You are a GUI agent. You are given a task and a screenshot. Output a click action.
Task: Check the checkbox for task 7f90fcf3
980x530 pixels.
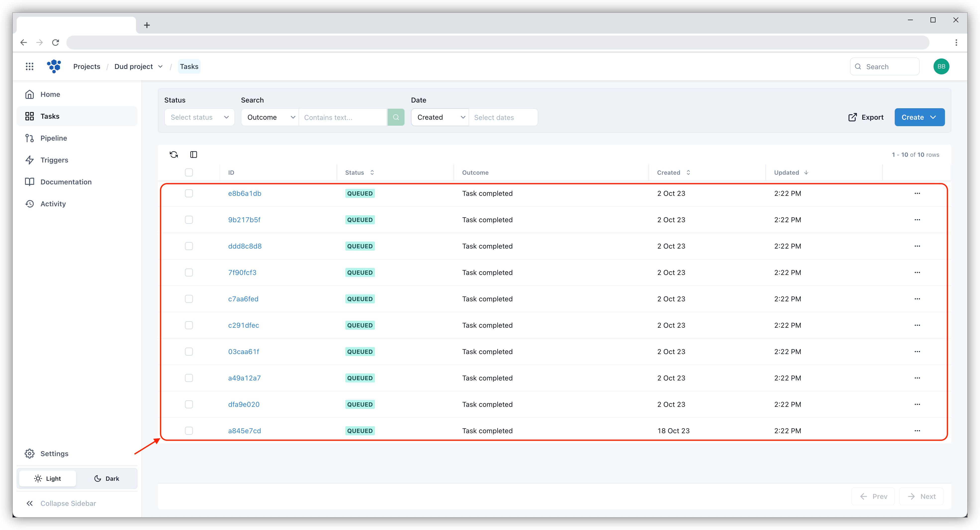click(189, 272)
